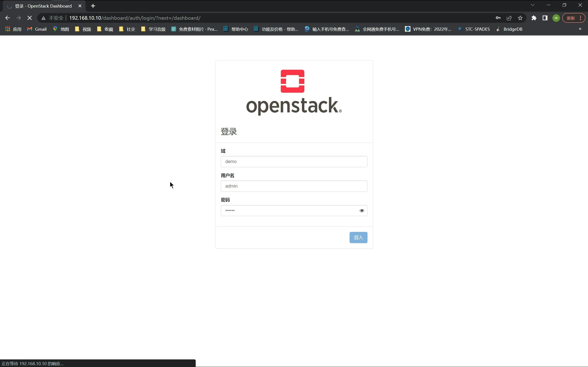Expand hidden bookmarks with the chevron

[x=580, y=29]
